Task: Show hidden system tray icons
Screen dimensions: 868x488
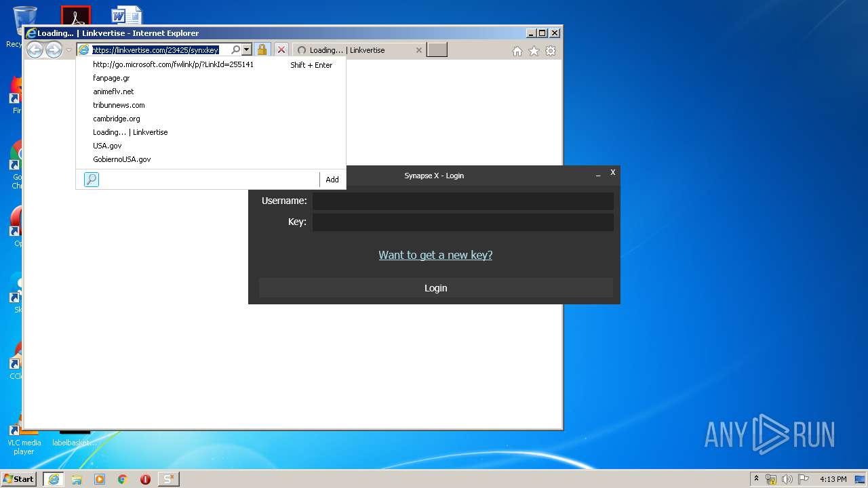Action: coord(756,479)
